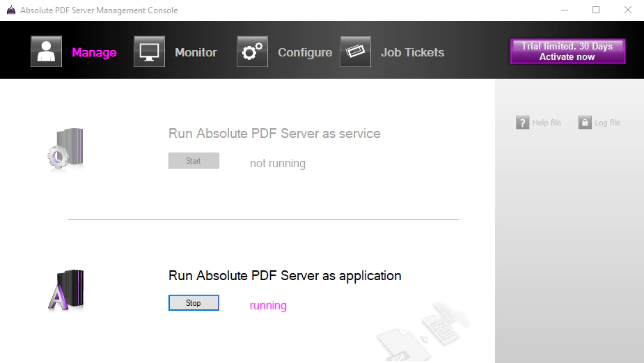Maximize the Management Console window
This screenshot has height=363, width=644.
596,10
